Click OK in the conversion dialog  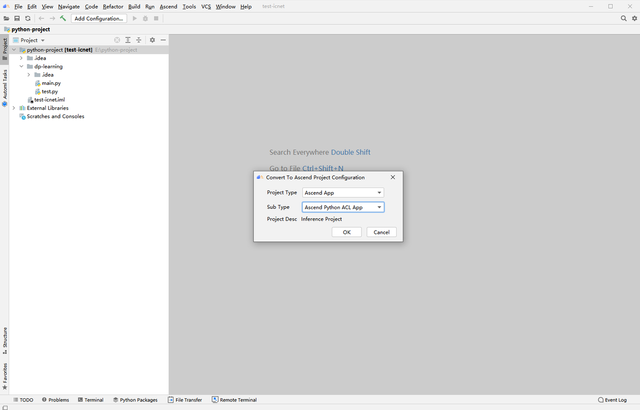[347, 232]
